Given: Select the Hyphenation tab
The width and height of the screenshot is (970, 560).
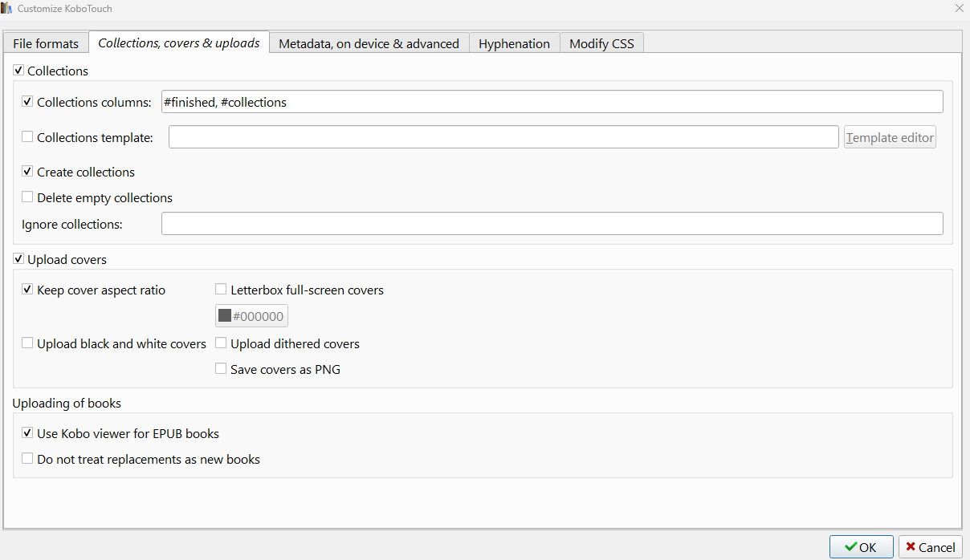Looking at the screenshot, I should point(514,43).
